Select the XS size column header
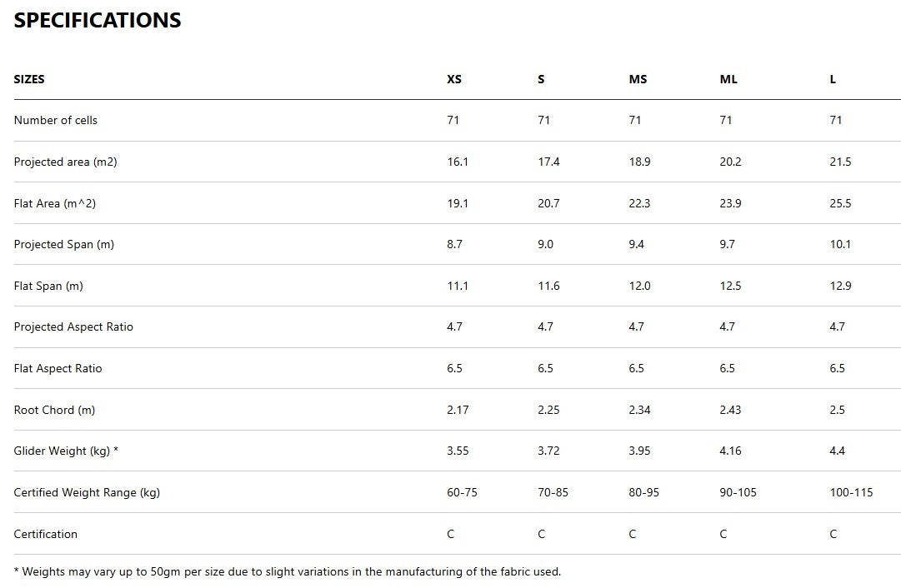901x588 pixels. tap(454, 79)
